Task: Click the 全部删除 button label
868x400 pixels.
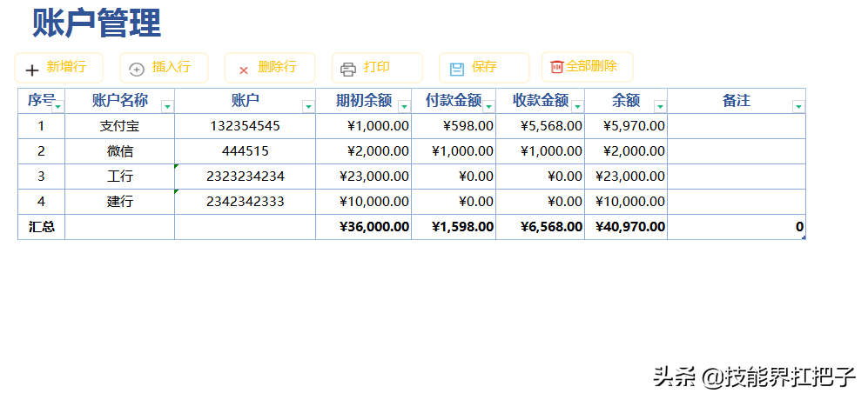Action: pyautogui.click(x=591, y=66)
